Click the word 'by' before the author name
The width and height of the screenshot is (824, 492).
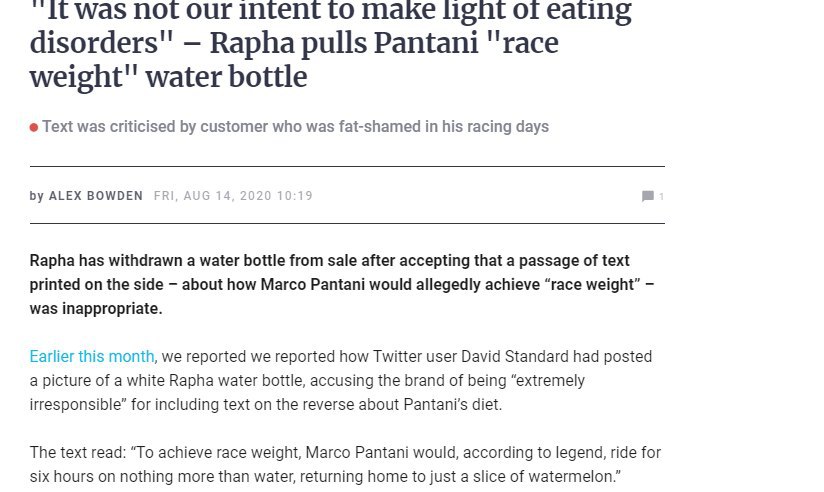coord(36,196)
